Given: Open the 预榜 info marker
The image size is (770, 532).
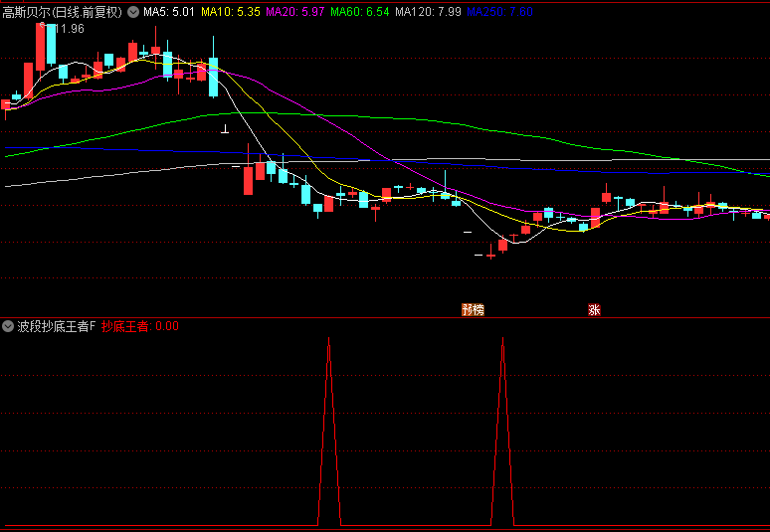Looking at the screenshot, I should (x=473, y=309).
